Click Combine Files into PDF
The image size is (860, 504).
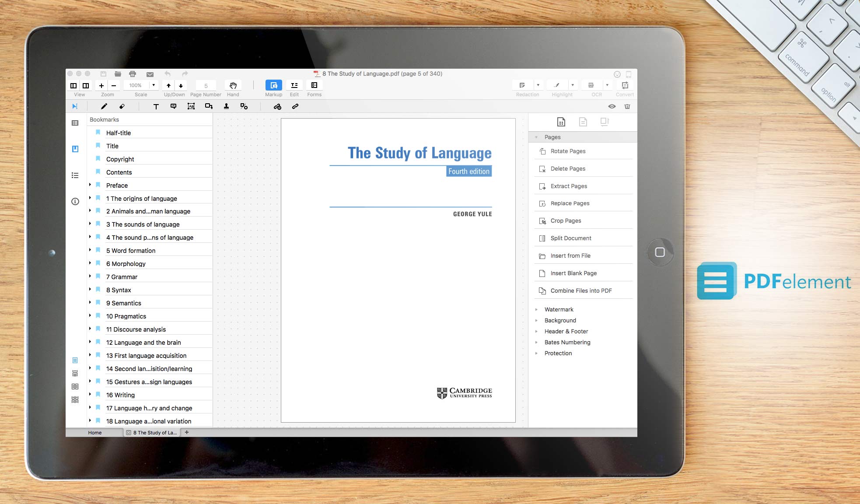(x=581, y=290)
